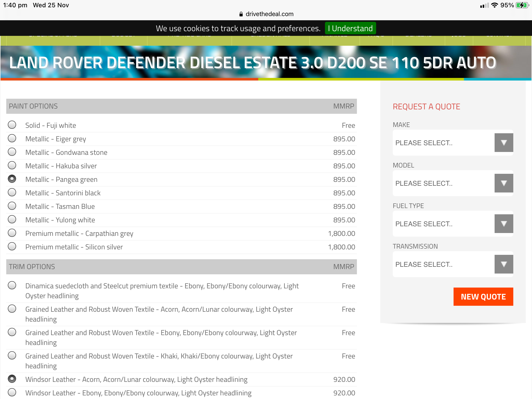Click the Land Rover Defender page title
This screenshot has height=399, width=532.
[253, 63]
